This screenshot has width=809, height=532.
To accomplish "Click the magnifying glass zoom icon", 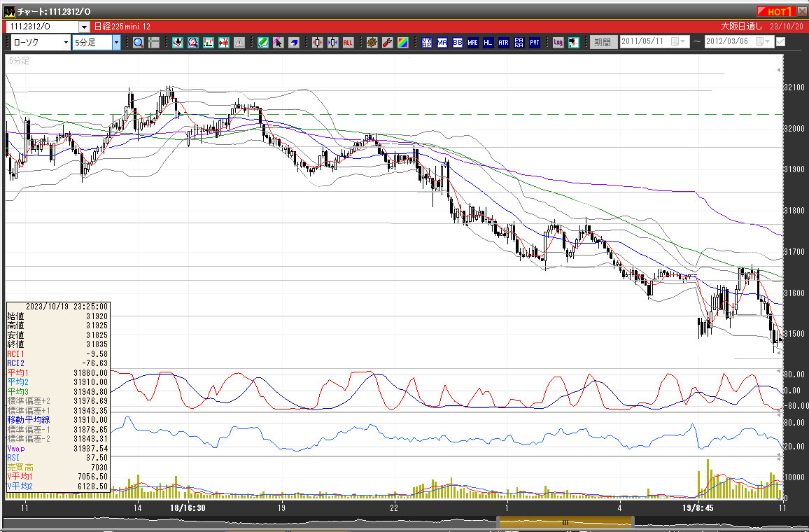I will tap(139, 42).
